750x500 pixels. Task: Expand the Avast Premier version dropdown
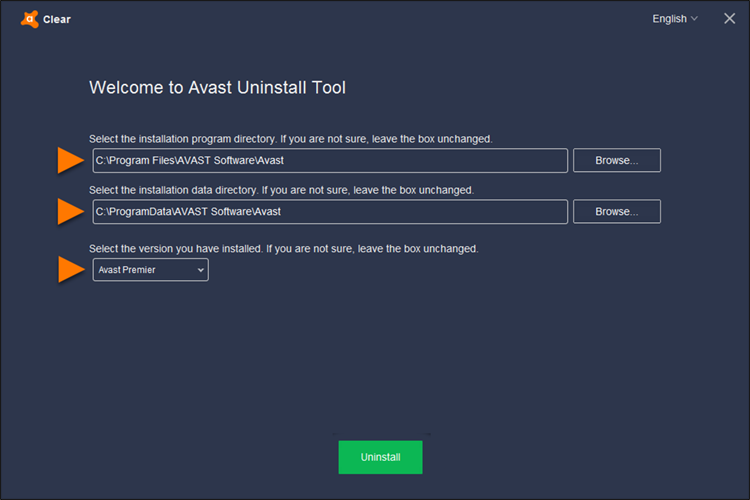[150, 270]
